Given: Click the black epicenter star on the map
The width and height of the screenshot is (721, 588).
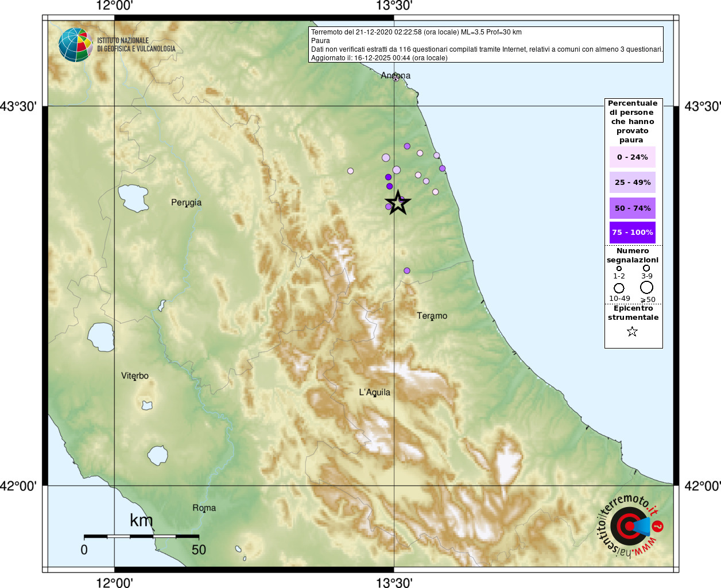Looking at the screenshot, I should coord(397,203).
